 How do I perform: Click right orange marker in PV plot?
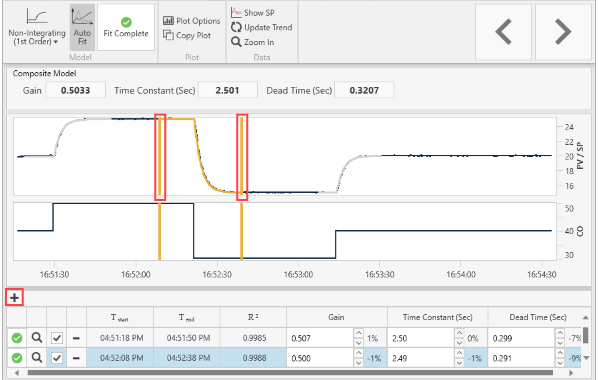click(242, 157)
